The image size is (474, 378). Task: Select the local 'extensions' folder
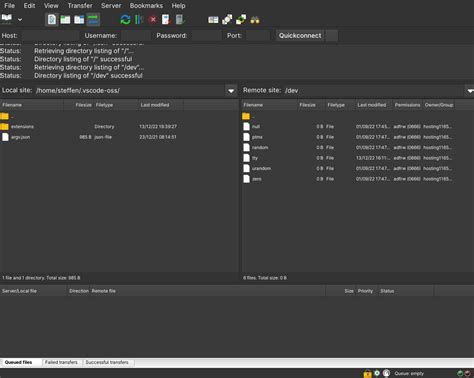[x=22, y=127]
